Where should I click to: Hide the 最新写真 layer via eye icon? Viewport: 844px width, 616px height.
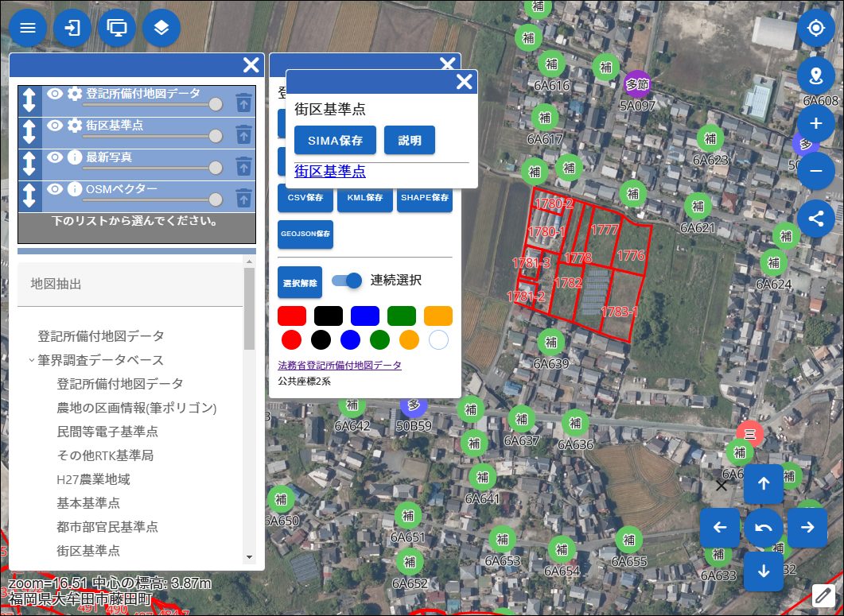tap(54, 157)
